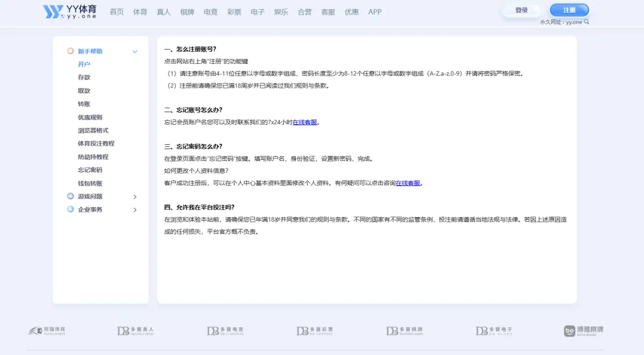This screenshot has width=644, height=355.
Task: Click the 熊猫体育 Panda Sports footer logo
Action: click(x=47, y=330)
